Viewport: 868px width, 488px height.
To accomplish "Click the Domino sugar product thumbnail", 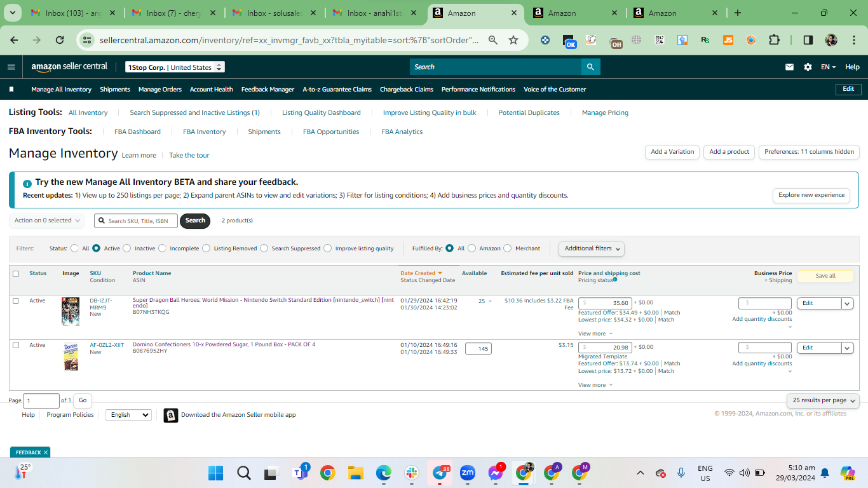I will click(71, 356).
